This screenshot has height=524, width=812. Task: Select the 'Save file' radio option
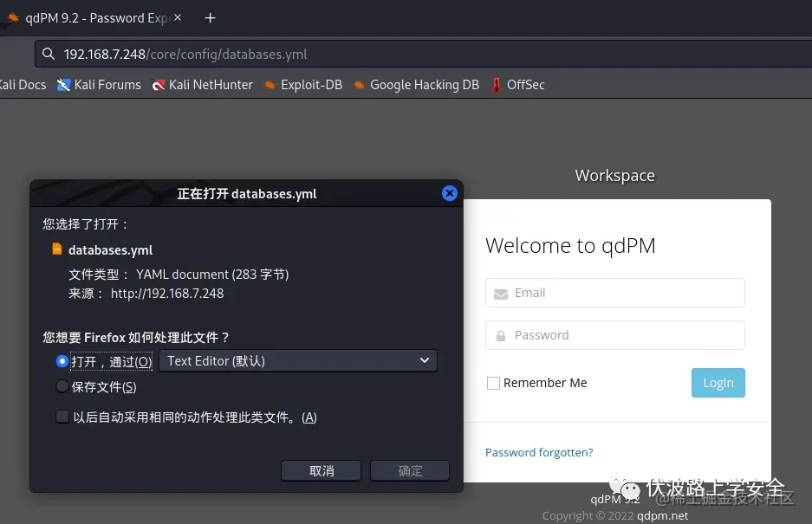[62, 386]
